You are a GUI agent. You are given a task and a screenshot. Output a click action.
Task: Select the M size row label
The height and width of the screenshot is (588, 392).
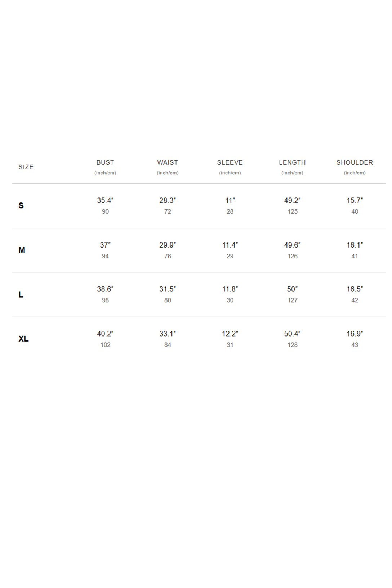(22, 250)
